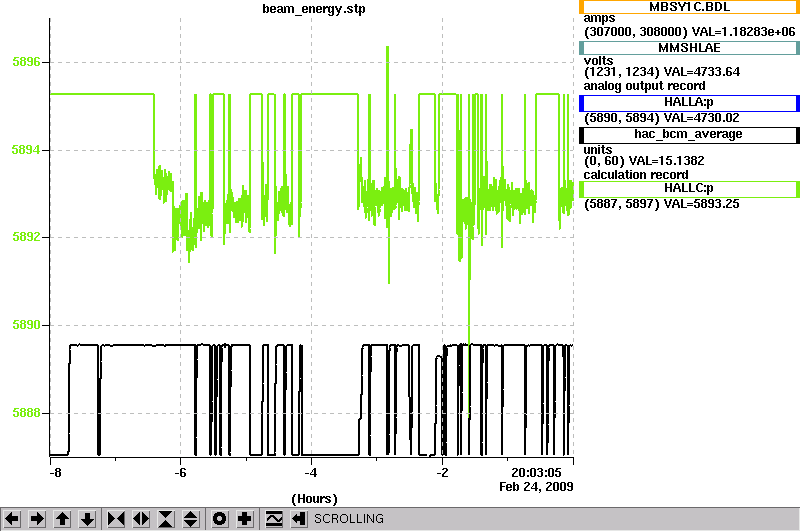Select the HALLA:p curve in the legend
Screen dimensions: 800x531
click(x=689, y=103)
